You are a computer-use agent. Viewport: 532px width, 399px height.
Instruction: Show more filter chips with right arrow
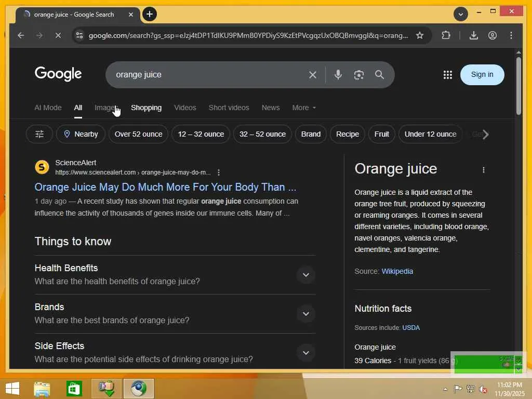(486, 135)
